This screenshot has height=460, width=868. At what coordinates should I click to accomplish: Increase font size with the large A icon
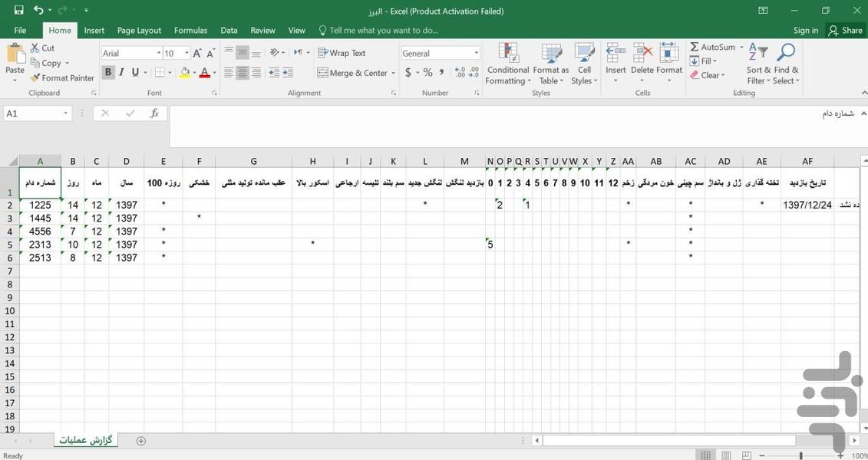197,53
